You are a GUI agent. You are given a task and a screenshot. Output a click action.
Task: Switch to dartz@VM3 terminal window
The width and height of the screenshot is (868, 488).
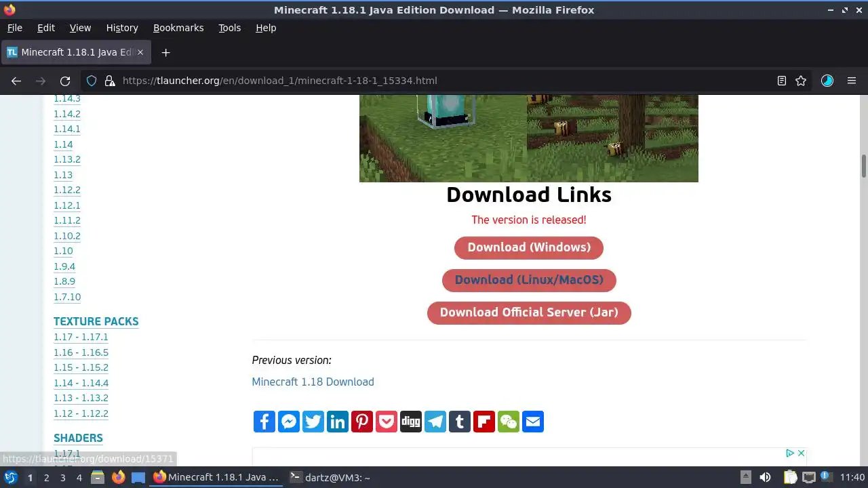pos(330,477)
